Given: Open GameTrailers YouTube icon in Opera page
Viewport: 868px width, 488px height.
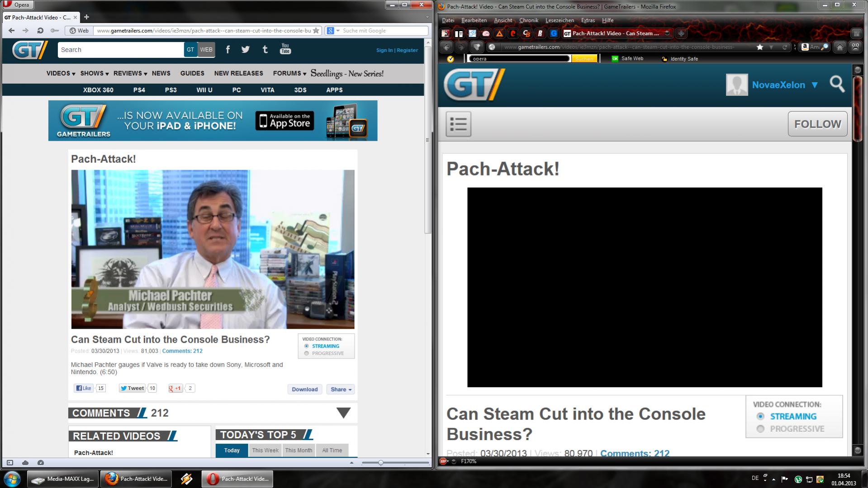Looking at the screenshot, I should tap(285, 48).
